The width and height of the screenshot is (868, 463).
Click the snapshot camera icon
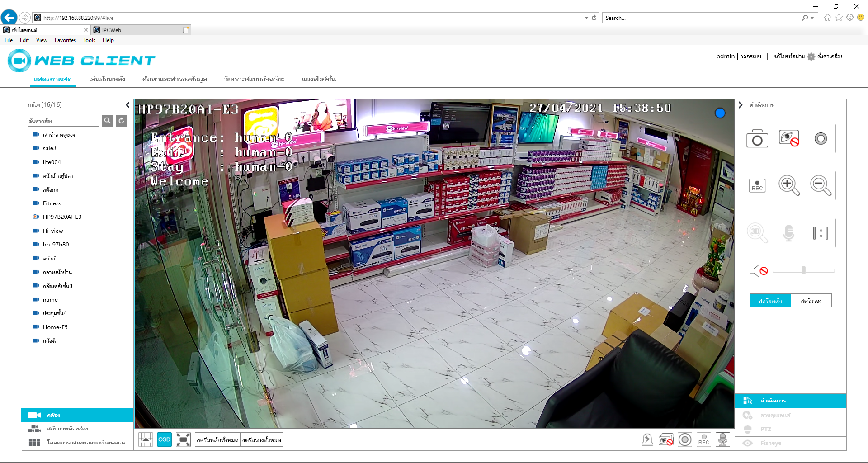click(x=757, y=139)
